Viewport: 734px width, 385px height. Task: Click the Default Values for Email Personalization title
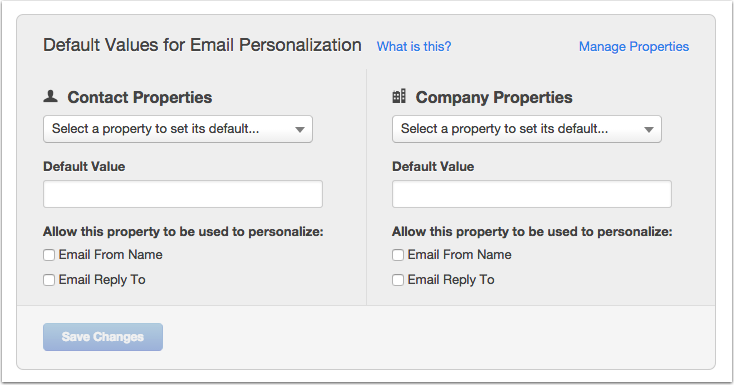click(202, 45)
